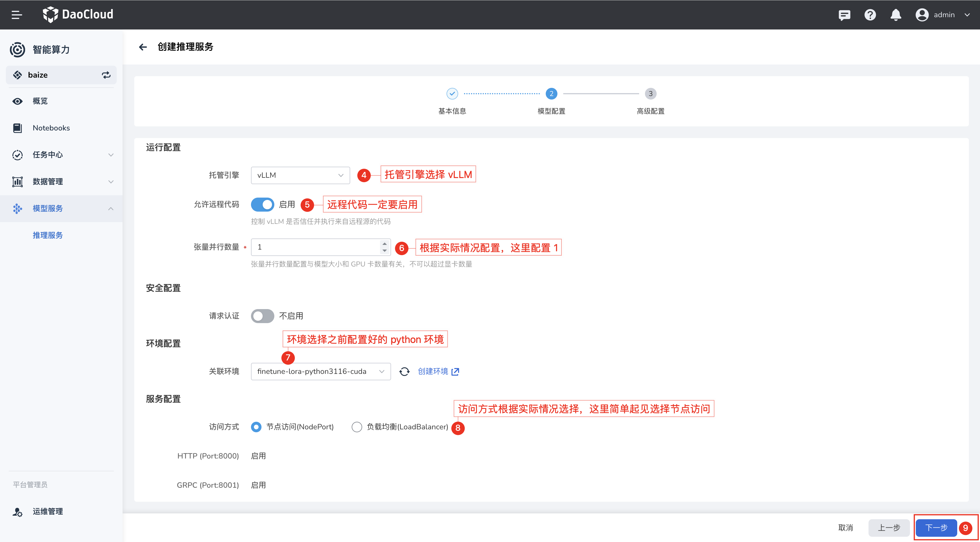Open the notifications bell

pos(896,15)
